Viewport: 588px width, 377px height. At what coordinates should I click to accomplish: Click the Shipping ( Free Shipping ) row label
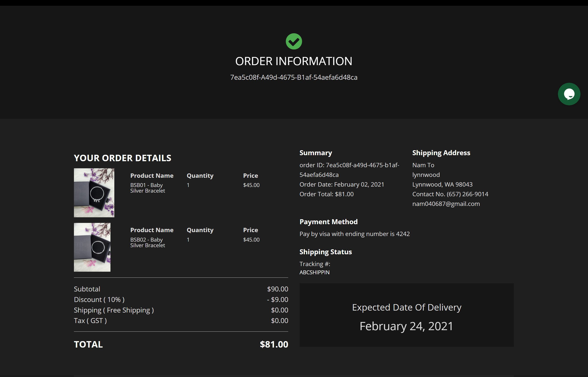pos(114,310)
